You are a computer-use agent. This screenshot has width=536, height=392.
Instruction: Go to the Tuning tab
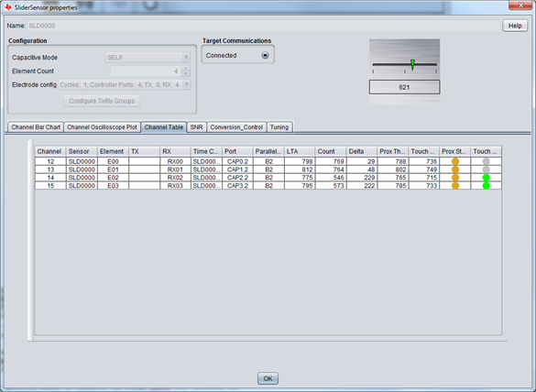(279, 127)
